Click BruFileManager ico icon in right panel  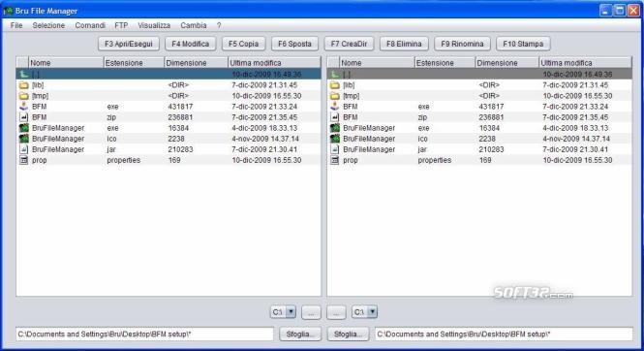(335, 139)
